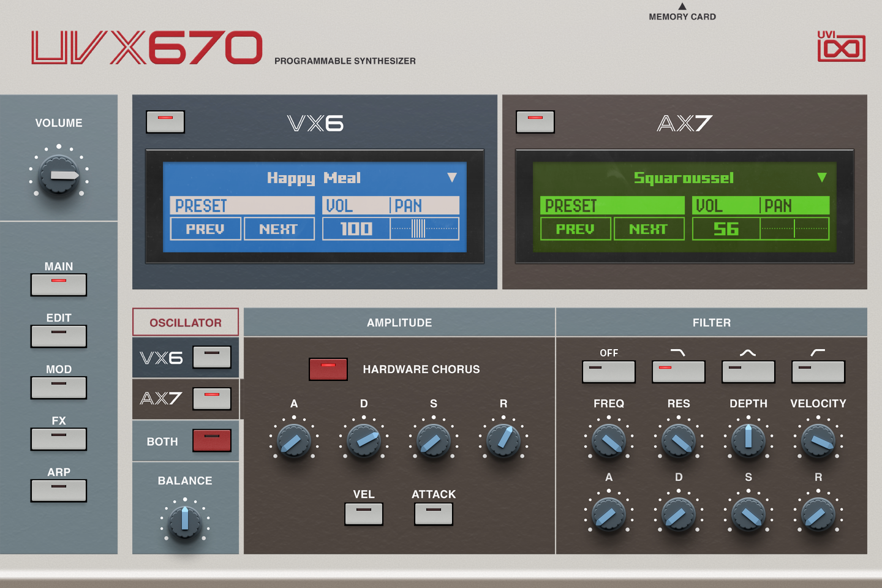The width and height of the screenshot is (882, 588).
Task: Enable HARDWARE CHORUS
Action: pos(328,369)
